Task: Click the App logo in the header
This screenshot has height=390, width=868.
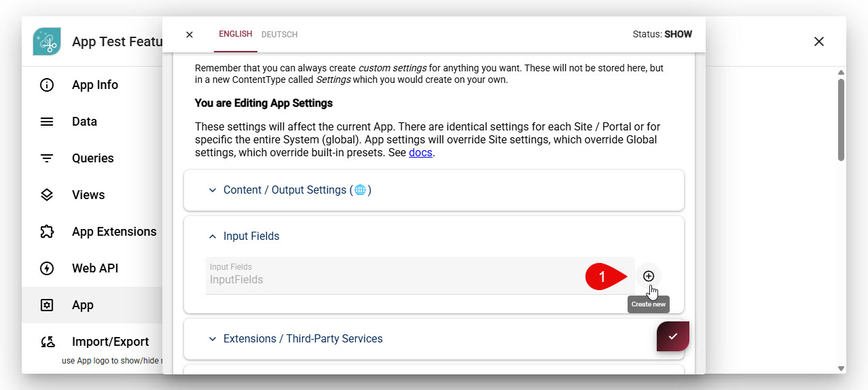Action: pyautogui.click(x=47, y=41)
